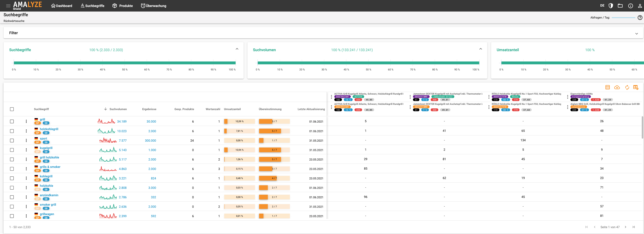Viewport: 644px width, 234px height.
Task: Open row options menu for holzkohlegrill
Action: [26, 131]
